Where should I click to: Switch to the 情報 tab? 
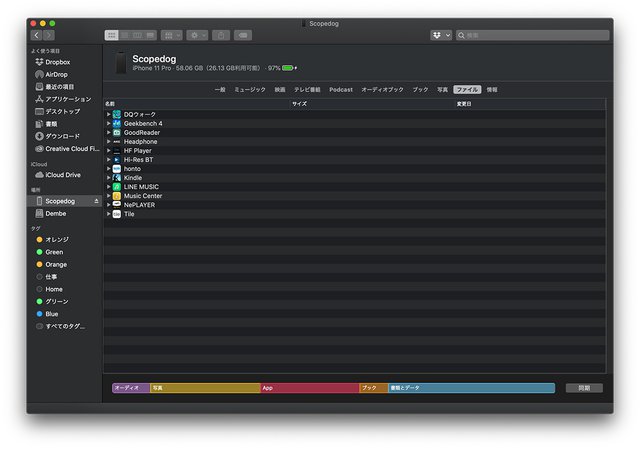(492, 89)
